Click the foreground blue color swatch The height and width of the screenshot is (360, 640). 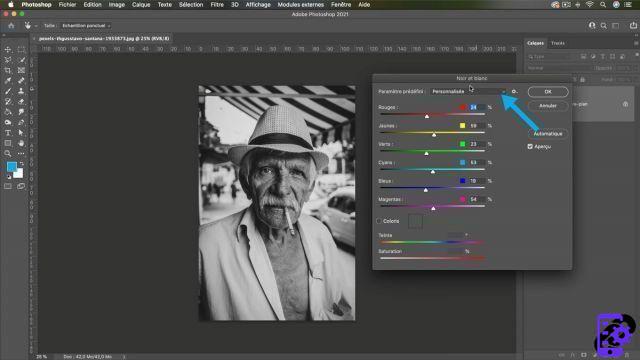tap(11, 166)
